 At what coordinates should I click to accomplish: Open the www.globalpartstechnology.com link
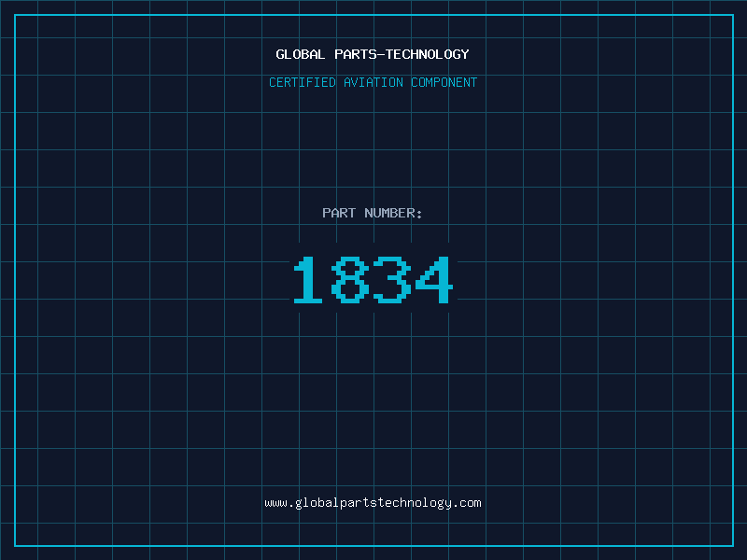373,503
